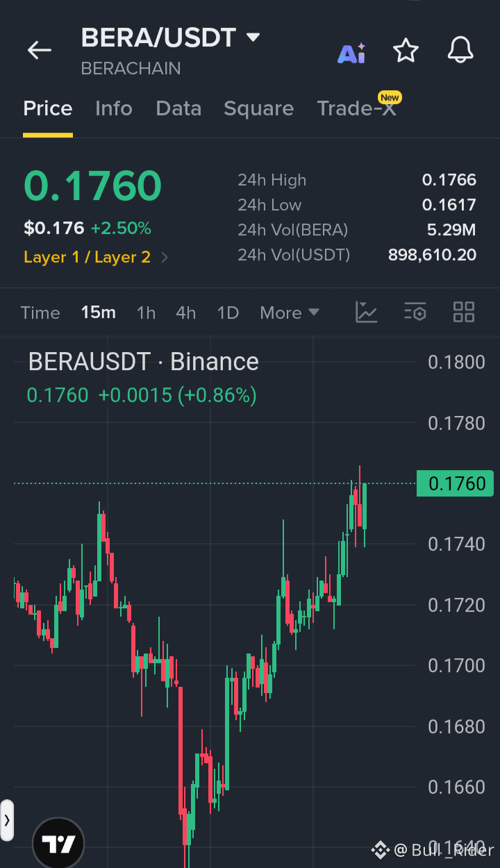Switch to the Data tab

(178, 108)
